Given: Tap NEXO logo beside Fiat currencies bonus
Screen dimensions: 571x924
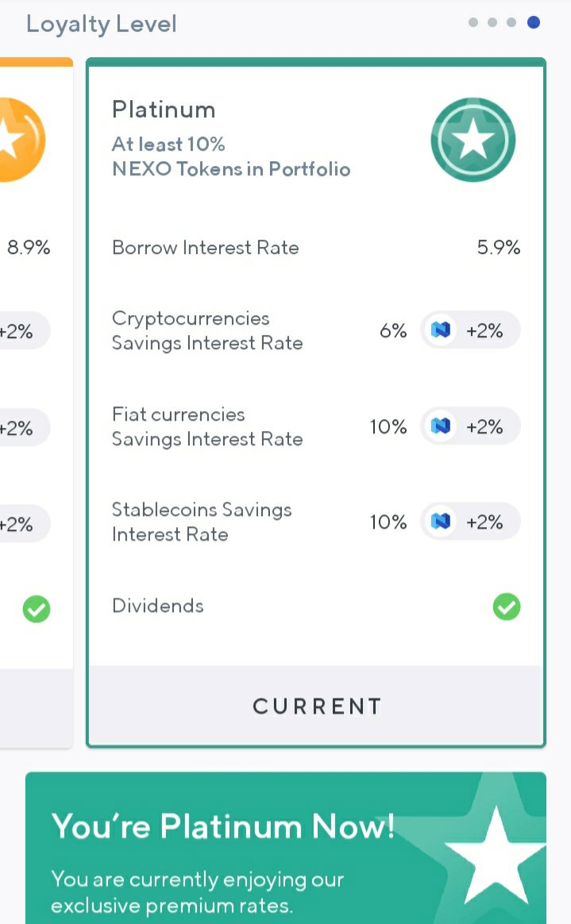Looking at the screenshot, I should pos(441,426).
